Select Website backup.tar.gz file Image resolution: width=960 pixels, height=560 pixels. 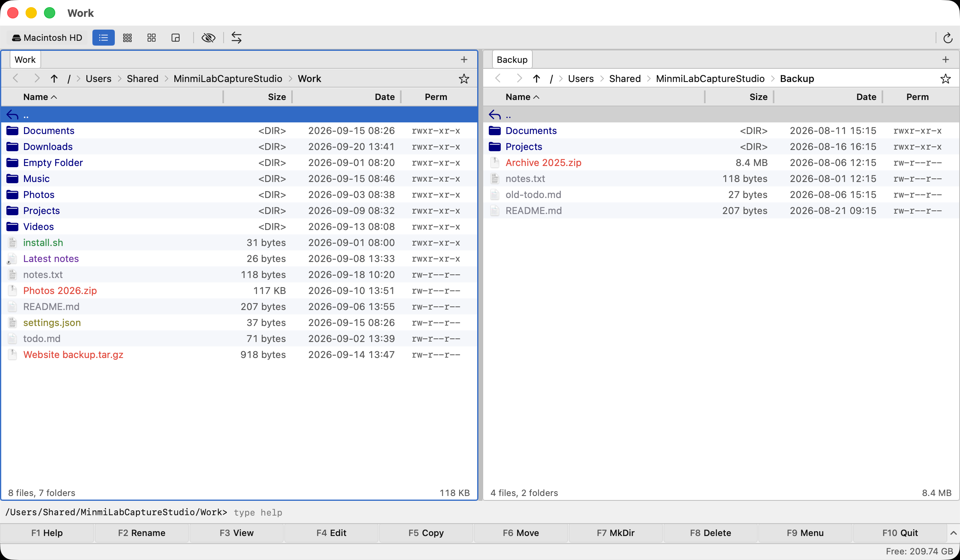click(239, 355)
